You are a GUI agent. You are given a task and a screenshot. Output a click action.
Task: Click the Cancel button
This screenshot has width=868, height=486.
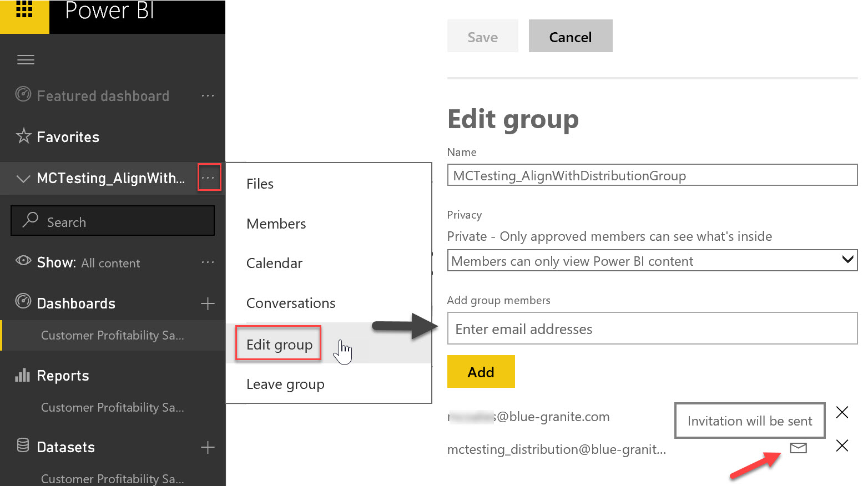571,37
